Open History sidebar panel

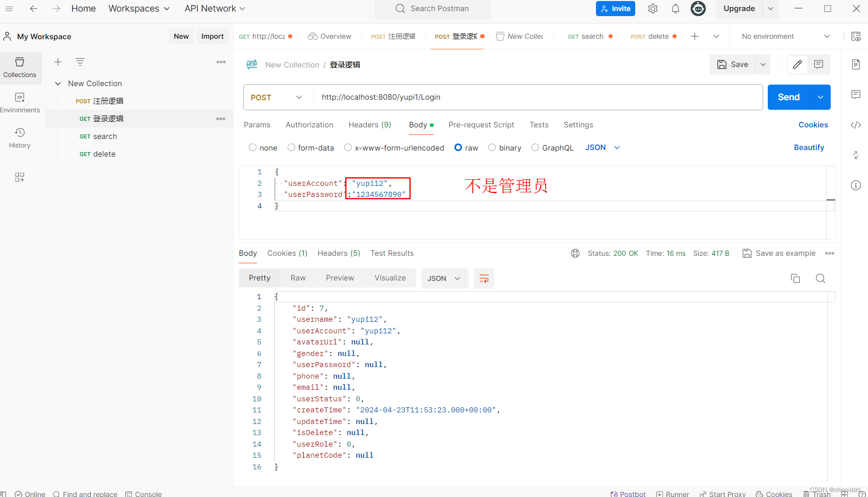20,137
